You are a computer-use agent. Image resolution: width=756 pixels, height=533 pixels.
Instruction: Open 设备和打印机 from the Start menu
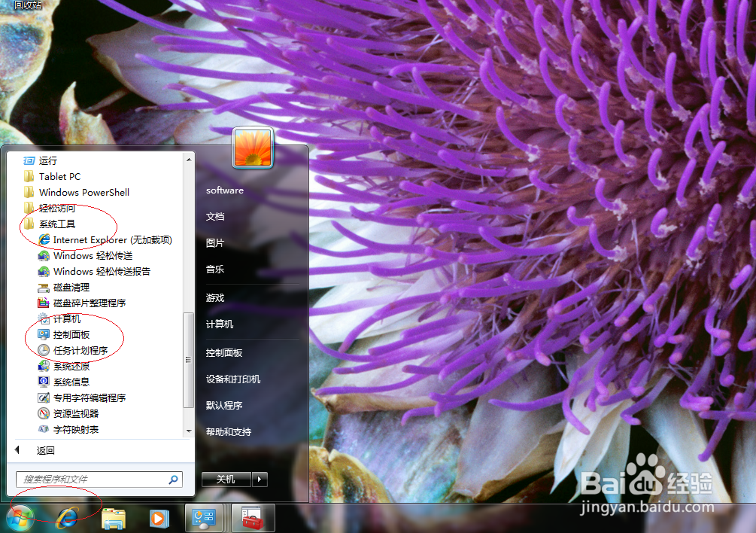coord(233,379)
